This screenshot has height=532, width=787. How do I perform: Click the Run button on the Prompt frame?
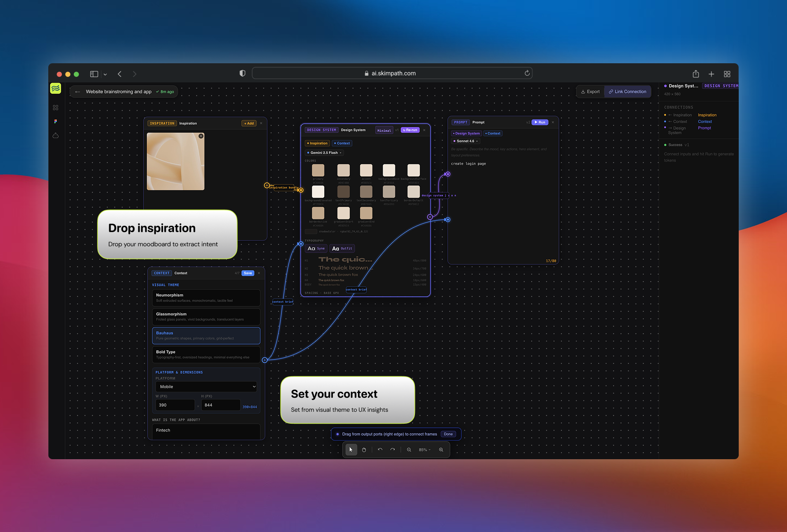coord(540,122)
